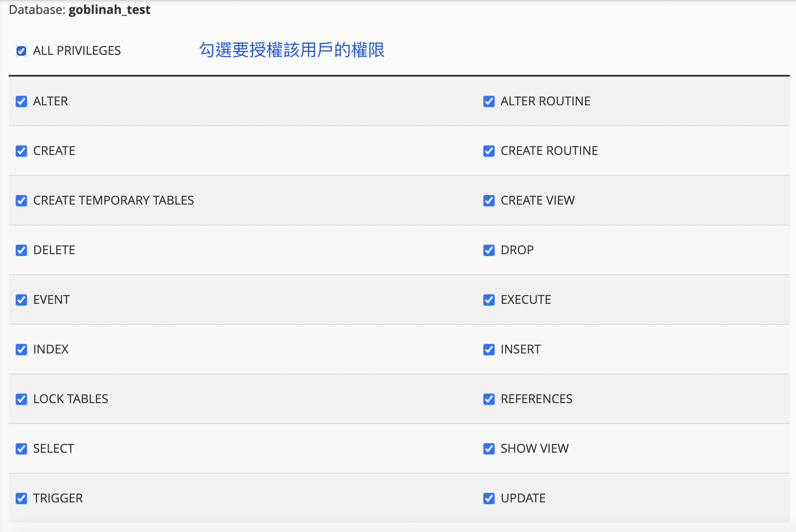Viewport: 796px width, 532px height.
Task: Toggle the LOCK TABLES checkbox
Action: point(21,399)
